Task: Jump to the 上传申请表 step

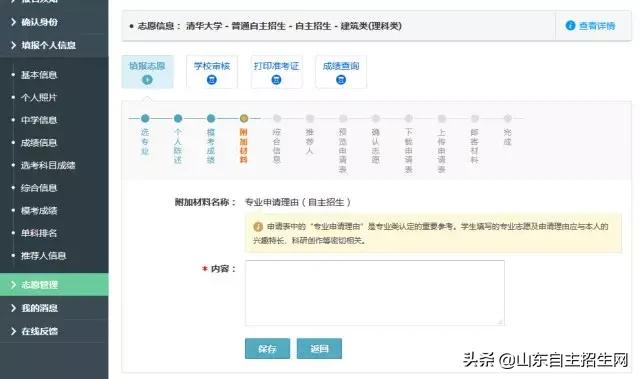Action: point(442,118)
